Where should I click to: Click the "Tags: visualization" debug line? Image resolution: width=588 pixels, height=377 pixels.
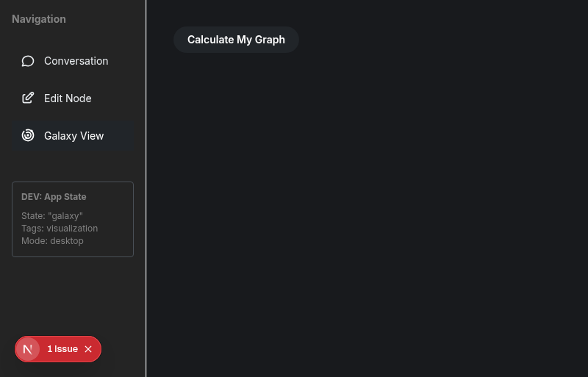tap(60, 229)
